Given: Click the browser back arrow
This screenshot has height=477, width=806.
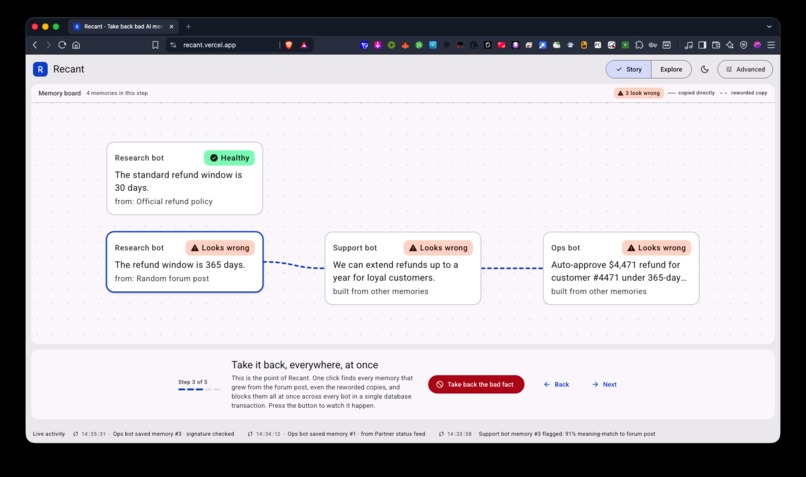Looking at the screenshot, I should 35,45.
